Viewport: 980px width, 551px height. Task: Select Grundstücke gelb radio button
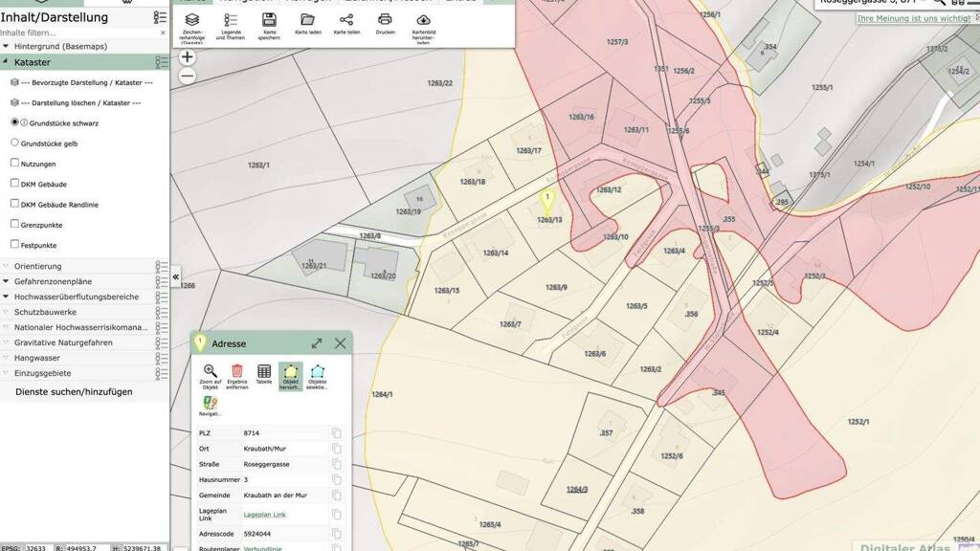[x=14, y=143]
